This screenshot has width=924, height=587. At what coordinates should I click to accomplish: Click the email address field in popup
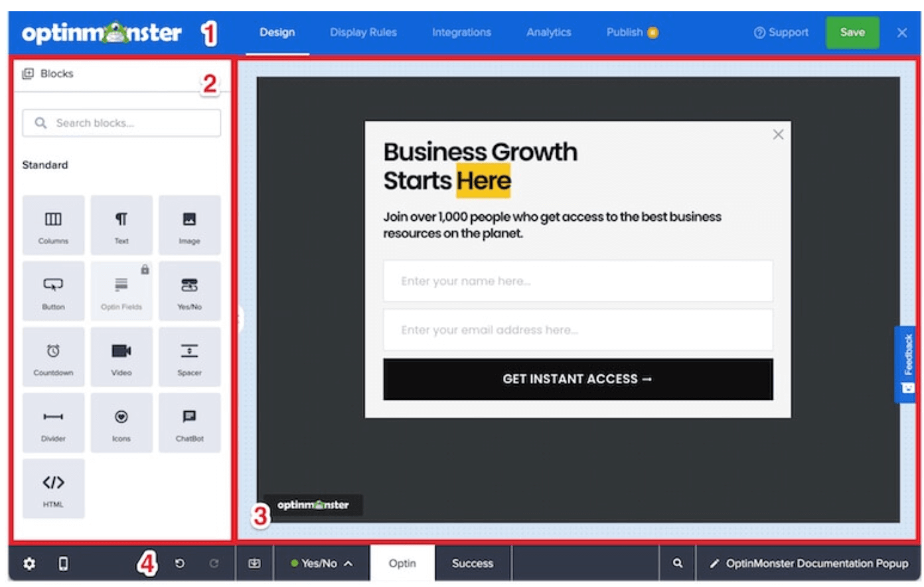click(x=578, y=330)
